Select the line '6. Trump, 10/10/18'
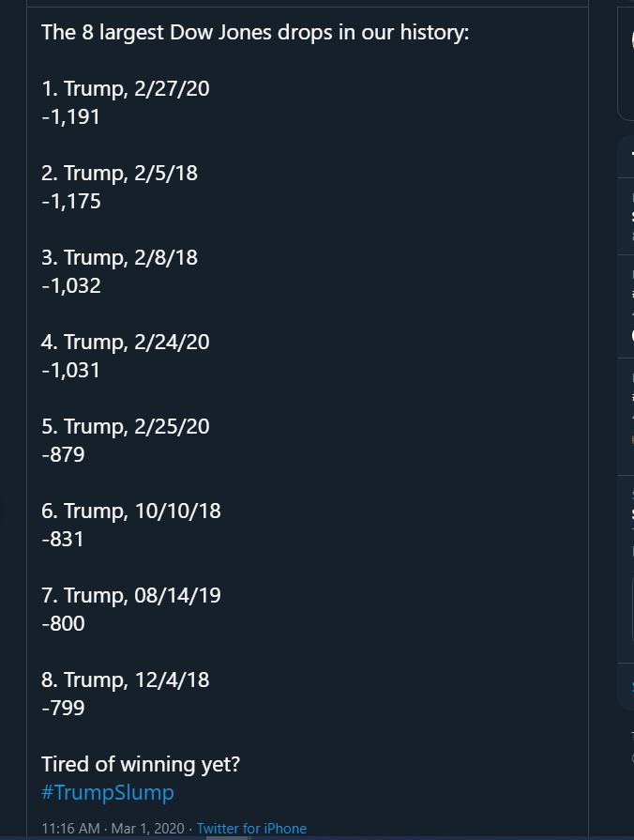 pyautogui.click(x=131, y=512)
